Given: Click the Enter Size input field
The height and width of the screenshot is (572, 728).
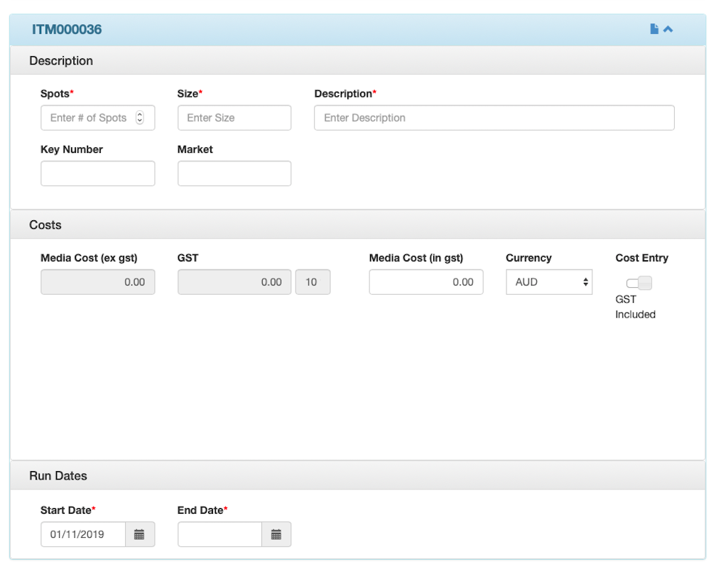Looking at the screenshot, I should coord(234,118).
